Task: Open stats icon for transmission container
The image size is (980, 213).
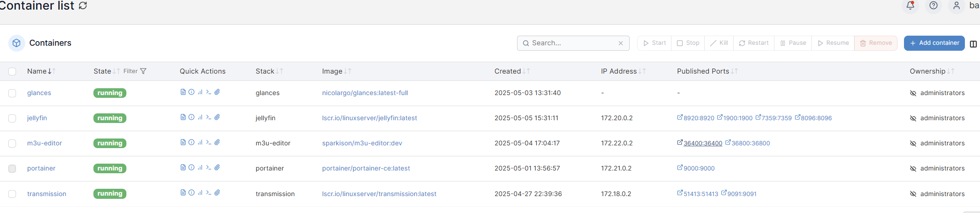Action: pos(200,192)
